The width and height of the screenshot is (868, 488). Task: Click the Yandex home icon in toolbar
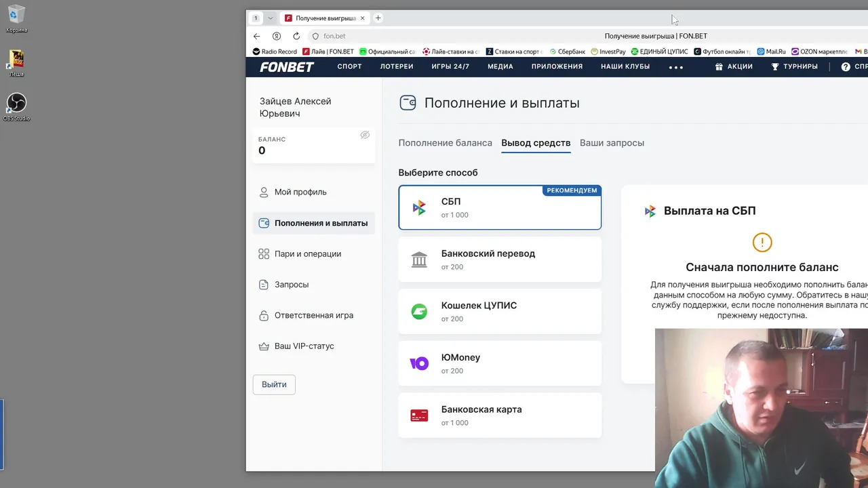(x=277, y=36)
